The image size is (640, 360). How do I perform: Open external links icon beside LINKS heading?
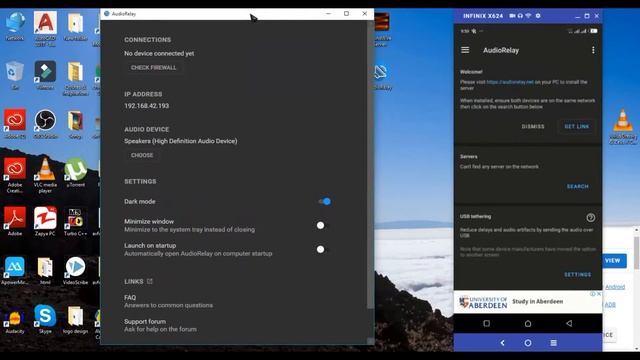tap(150, 281)
